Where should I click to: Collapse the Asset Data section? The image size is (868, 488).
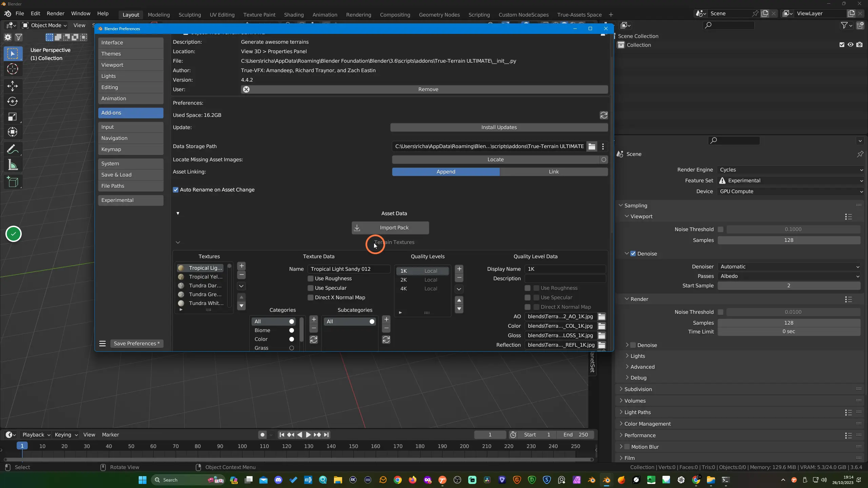click(x=178, y=213)
